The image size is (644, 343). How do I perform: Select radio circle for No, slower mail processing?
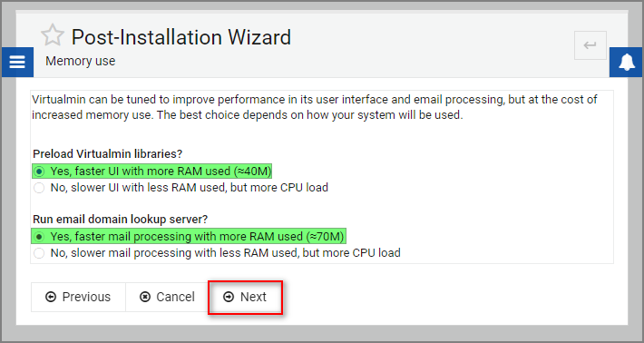[x=39, y=253]
